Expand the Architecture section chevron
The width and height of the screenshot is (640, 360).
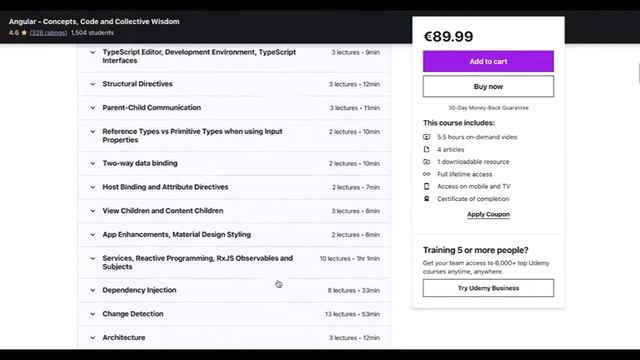(x=93, y=338)
